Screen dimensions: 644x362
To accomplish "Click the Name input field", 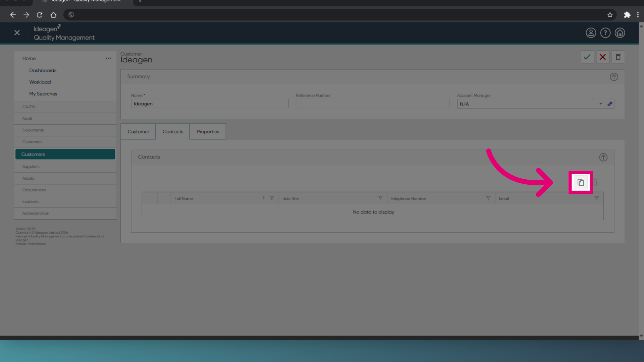I will (210, 104).
